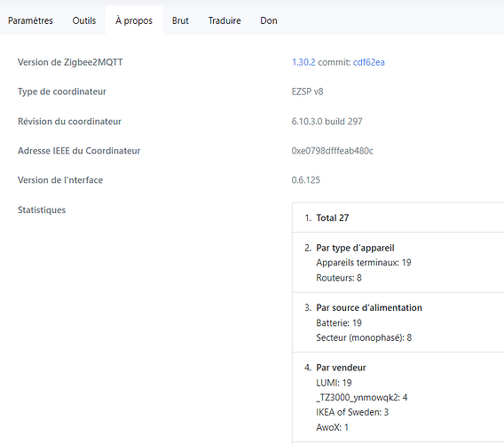This screenshot has height=444, width=504.
Task: Open the Brut tab
Action: click(x=180, y=20)
